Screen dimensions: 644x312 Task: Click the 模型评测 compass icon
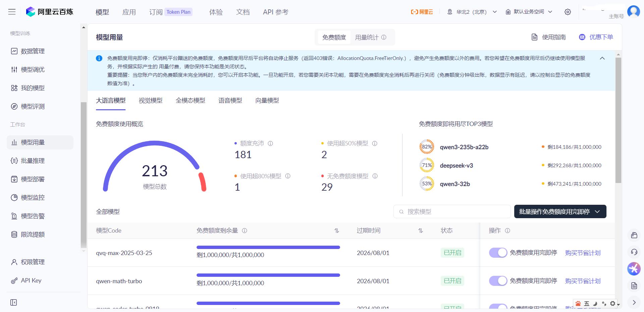coord(14,107)
